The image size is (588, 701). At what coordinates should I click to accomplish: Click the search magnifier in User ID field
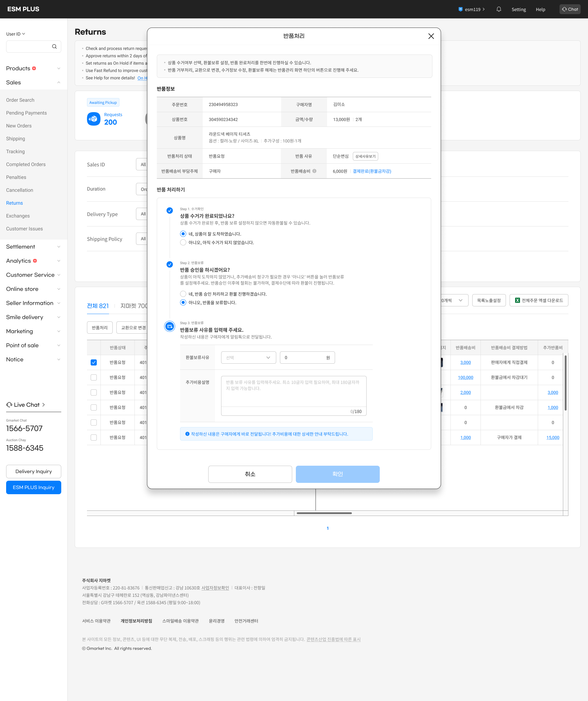coord(55,47)
